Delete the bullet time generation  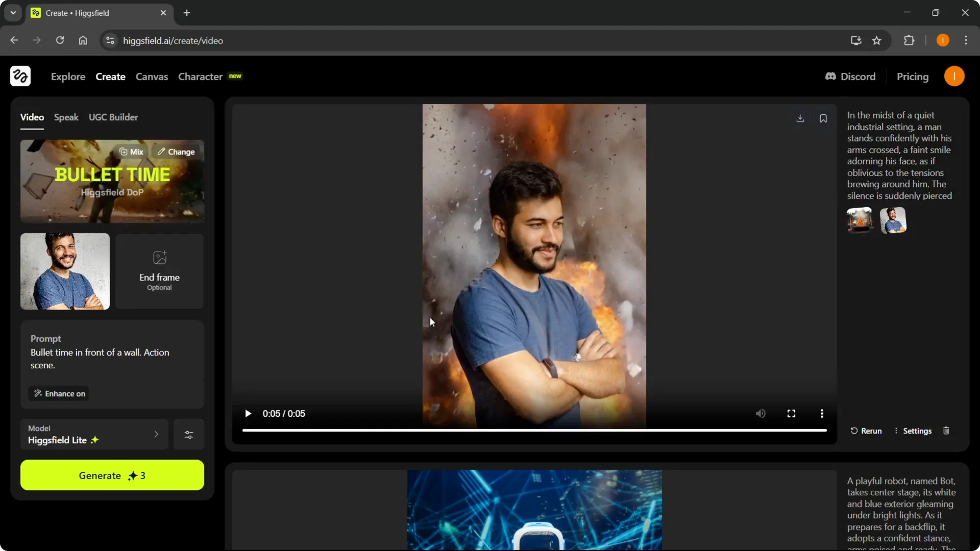tap(946, 431)
